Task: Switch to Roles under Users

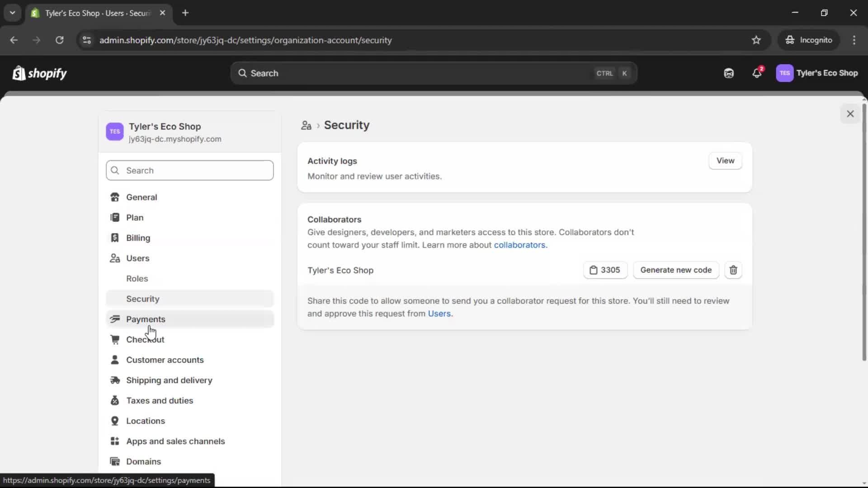Action: point(137,278)
